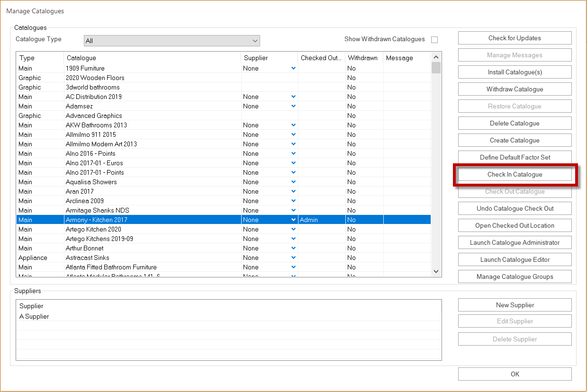The width and height of the screenshot is (587, 392).
Task: Select the Arclinea 2009 catalogue
Action: 224,201
